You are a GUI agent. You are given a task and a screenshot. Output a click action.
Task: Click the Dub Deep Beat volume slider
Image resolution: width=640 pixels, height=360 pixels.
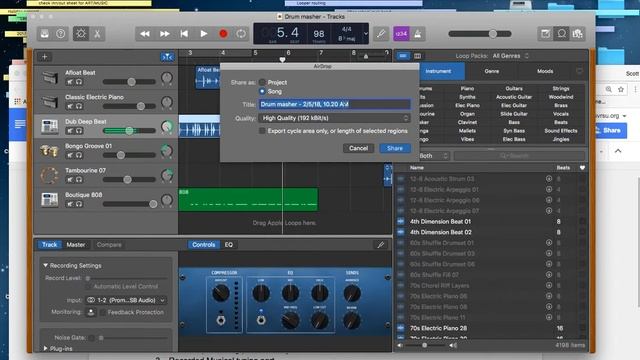tap(129, 131)
